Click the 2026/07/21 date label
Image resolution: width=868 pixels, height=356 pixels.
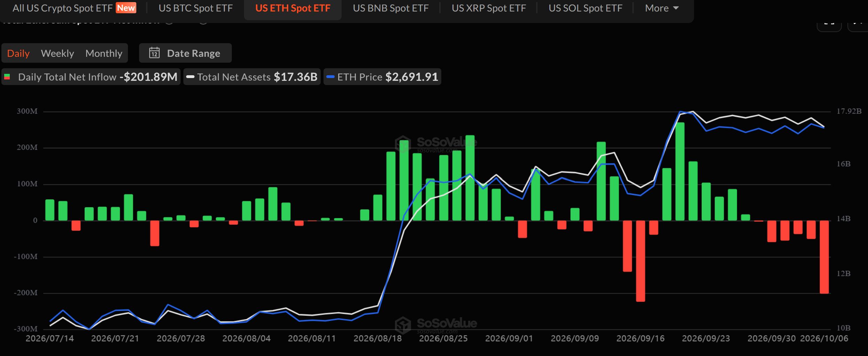click(115, 339)
